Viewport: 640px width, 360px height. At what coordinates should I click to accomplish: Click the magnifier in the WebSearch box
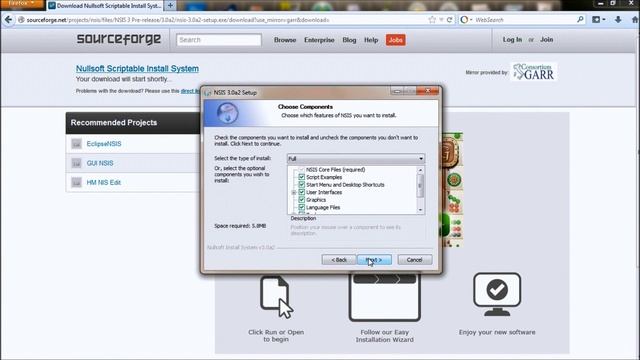coord(580,19)
